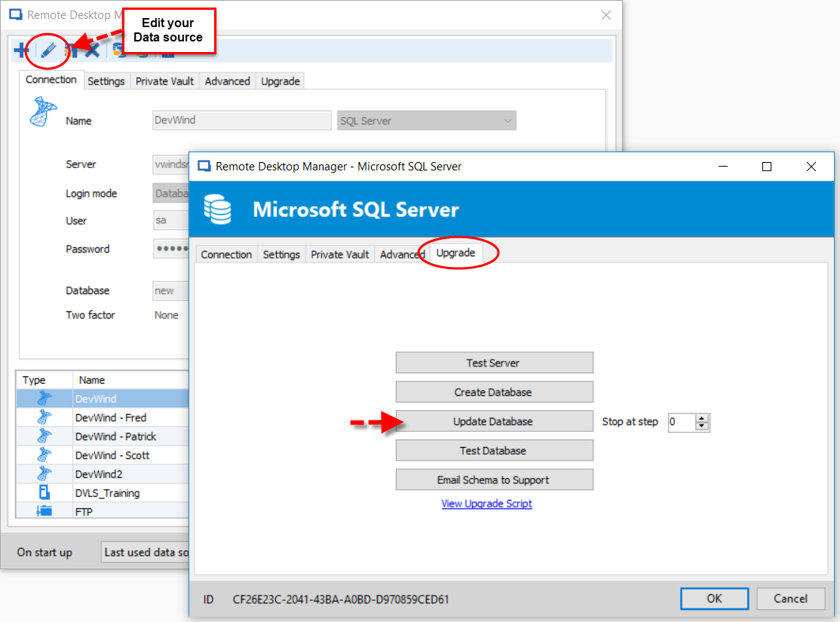Click the SQL Server icon for DevWind - Fred

point(44,417)
